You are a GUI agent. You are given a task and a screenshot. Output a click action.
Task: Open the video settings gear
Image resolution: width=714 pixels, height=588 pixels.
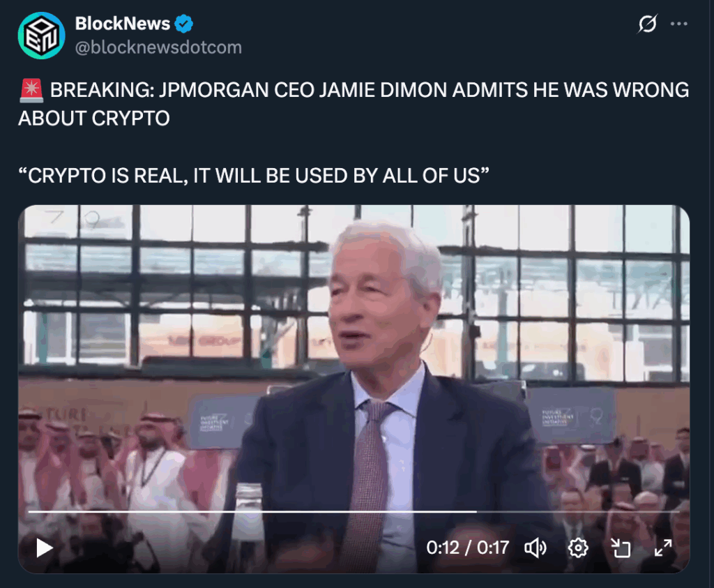(x=578, y=548)
